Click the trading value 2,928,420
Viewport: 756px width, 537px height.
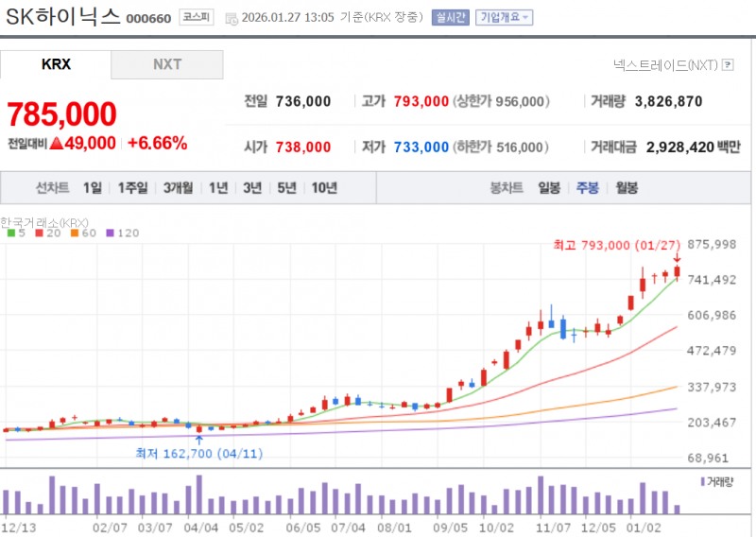point(679,147)
